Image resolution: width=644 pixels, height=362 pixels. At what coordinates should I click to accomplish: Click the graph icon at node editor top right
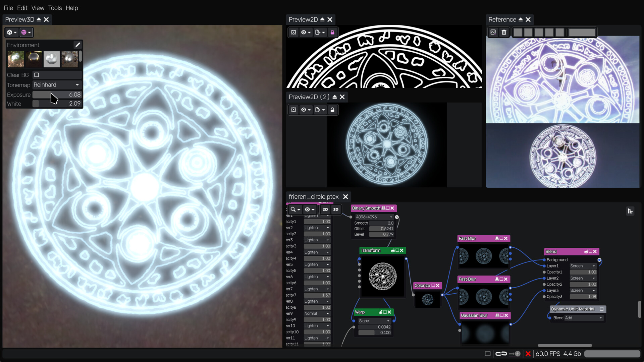click(631, 211)
